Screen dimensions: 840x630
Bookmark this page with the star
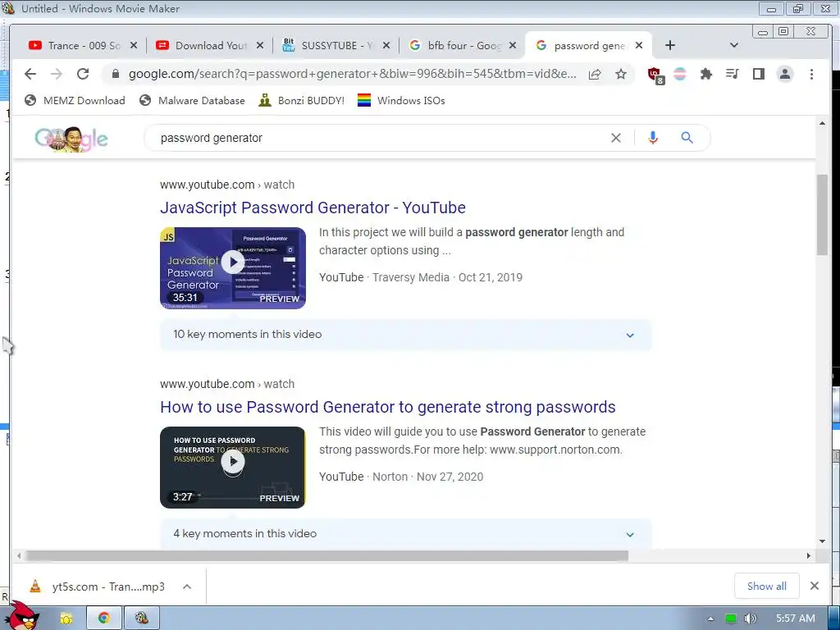621,74
